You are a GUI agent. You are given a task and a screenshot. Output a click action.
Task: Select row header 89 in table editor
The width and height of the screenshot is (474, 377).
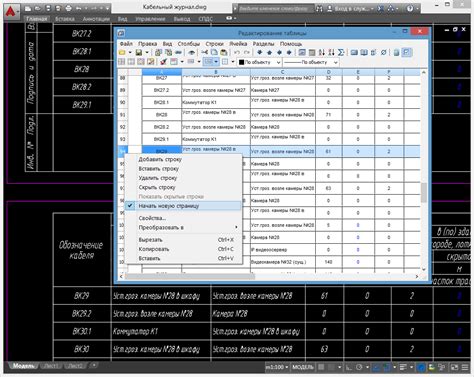click(123, 90)
